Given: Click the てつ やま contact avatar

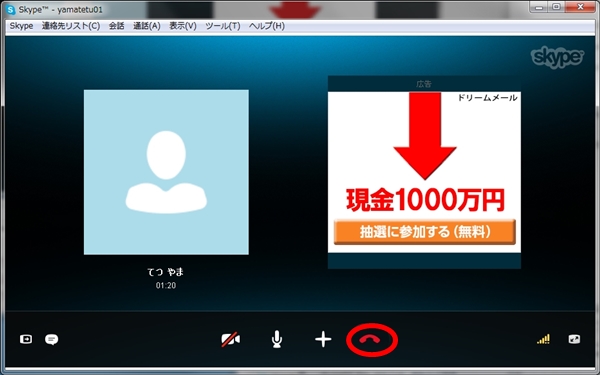Looking at the screenshot, I should [166, 172].
